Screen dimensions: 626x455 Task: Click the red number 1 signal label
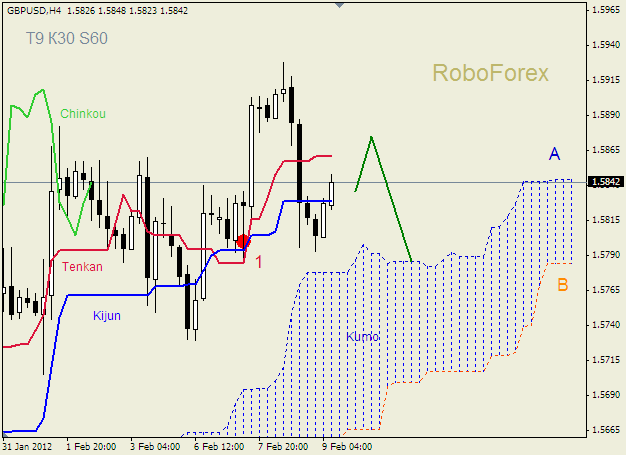tap(259, 262)
